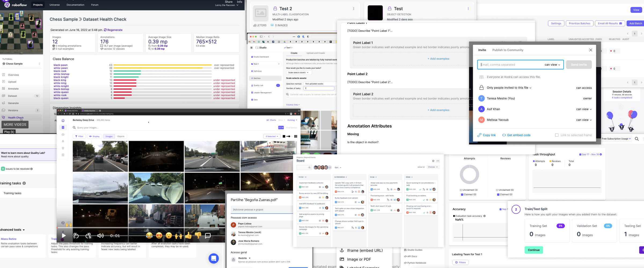Open the video comment bubble
Screen dimensions: 644x268
point(208,236)
